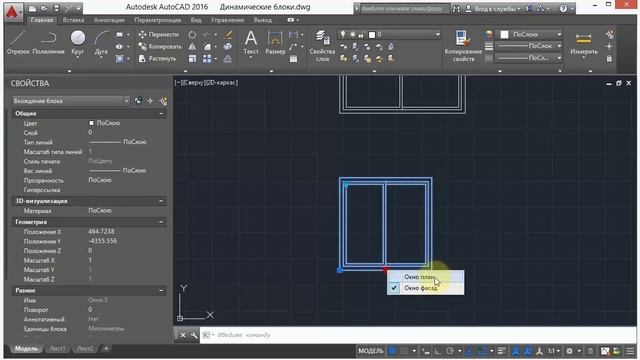Open Свойства слоя layer properties
640x360 pixels.
pos(322,46)
